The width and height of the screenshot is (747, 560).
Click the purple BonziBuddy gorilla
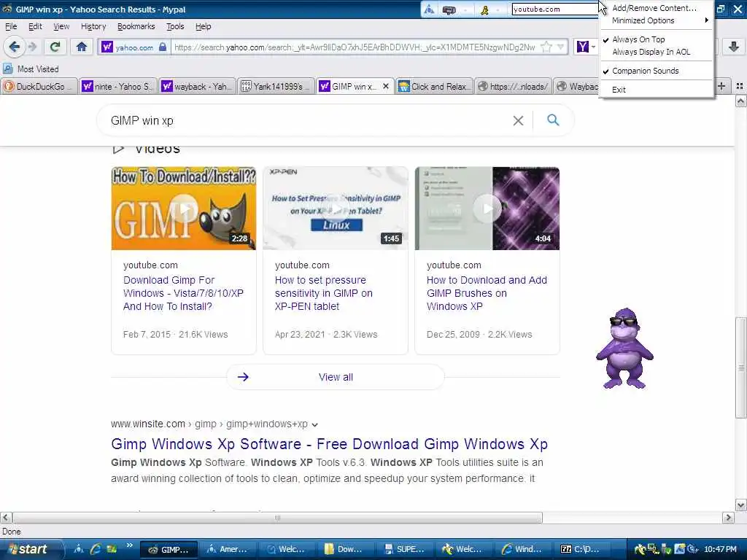(x=624, y=348)
